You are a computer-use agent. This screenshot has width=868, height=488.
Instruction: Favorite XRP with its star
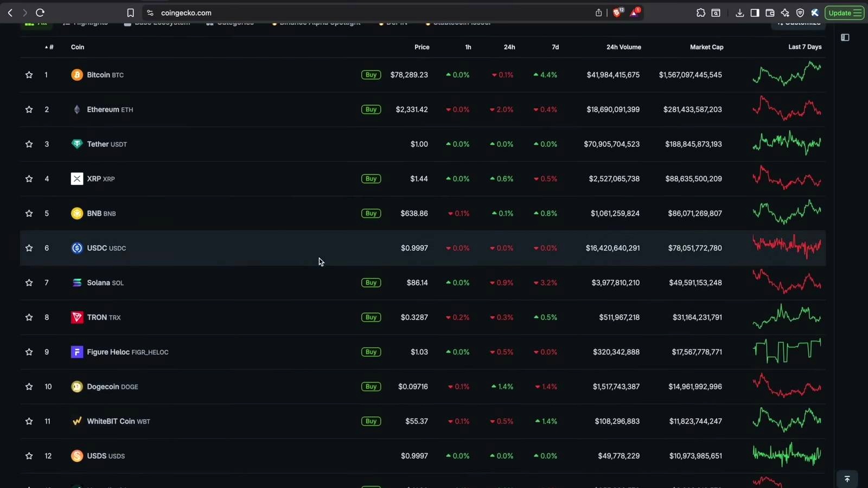29,179
